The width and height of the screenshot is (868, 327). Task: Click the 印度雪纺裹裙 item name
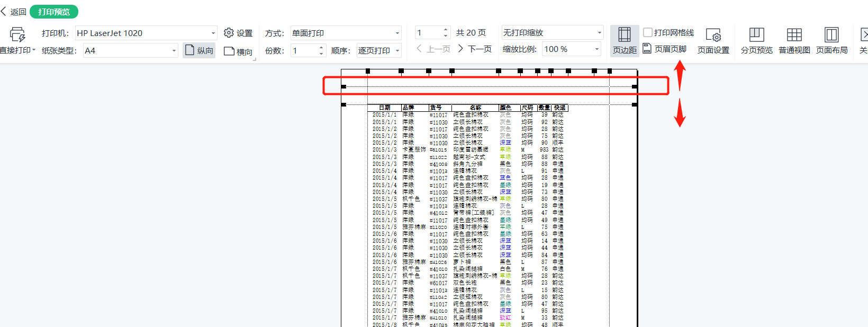[471, 150]
